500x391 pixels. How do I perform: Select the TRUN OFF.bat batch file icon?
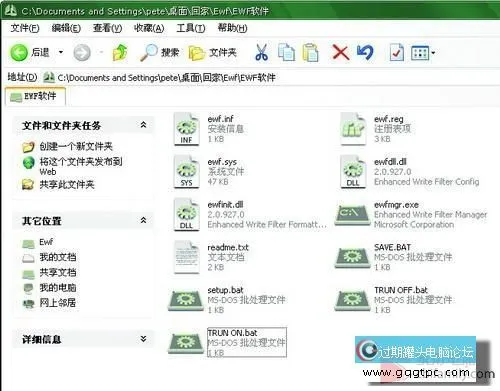(352, 300)
